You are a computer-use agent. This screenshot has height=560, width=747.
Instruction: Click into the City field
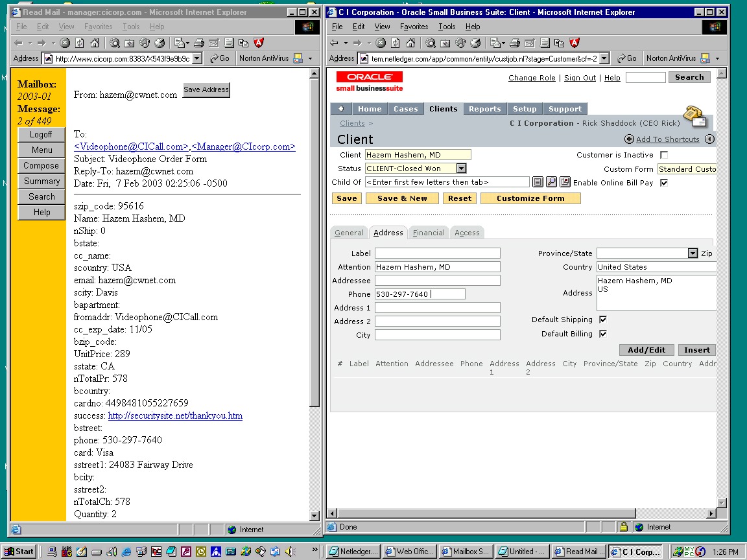click(437, 334)
